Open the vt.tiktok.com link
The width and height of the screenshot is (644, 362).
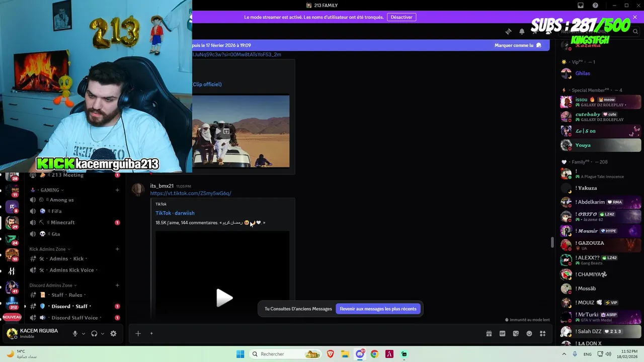click(x=191, y=193)
